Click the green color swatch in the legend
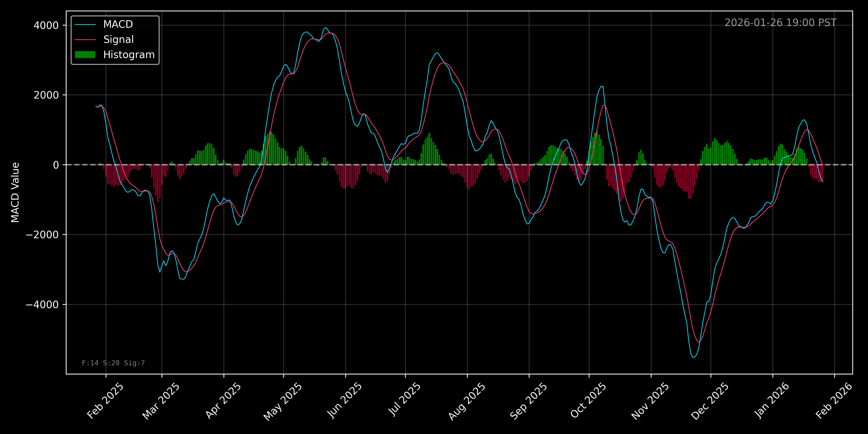 pyautogui.click(x=86, y=54)
